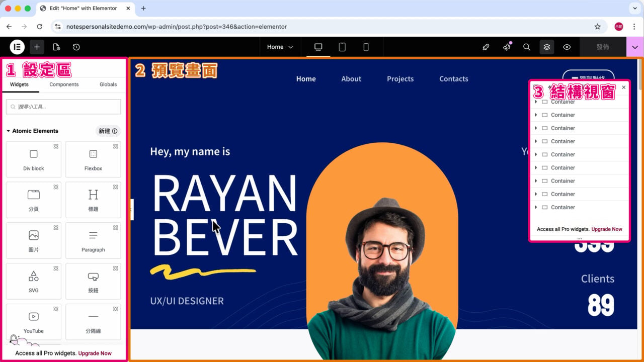Click Upgrade Now in the widgets panel
This screenshot has height=362, width=644.
coord(95,353)
